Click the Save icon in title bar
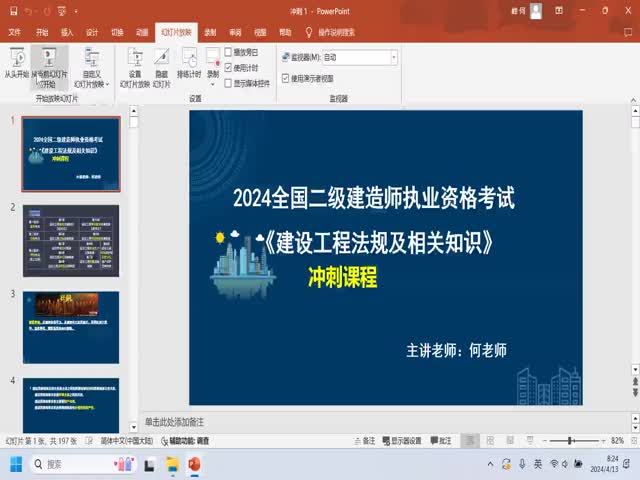Image resolution: width=640 pixels, height=480 pixels. tap(13, 11)
